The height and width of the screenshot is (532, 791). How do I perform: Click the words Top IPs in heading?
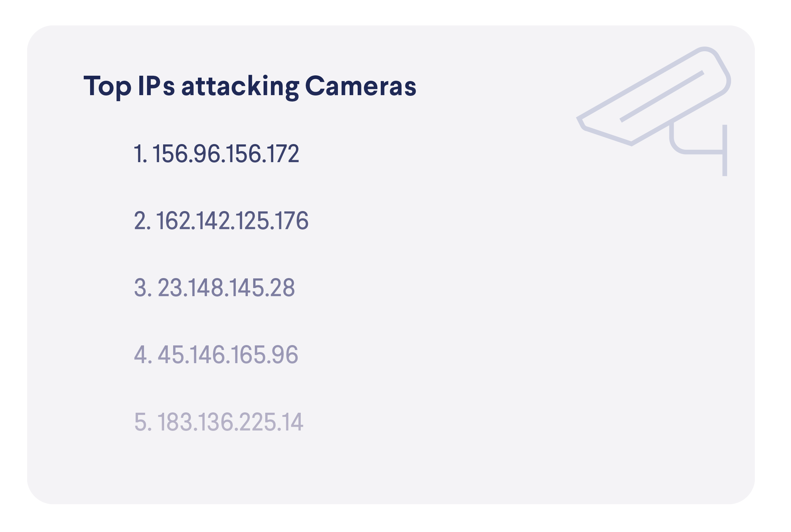pyautogui.click(x=129, y=86)
